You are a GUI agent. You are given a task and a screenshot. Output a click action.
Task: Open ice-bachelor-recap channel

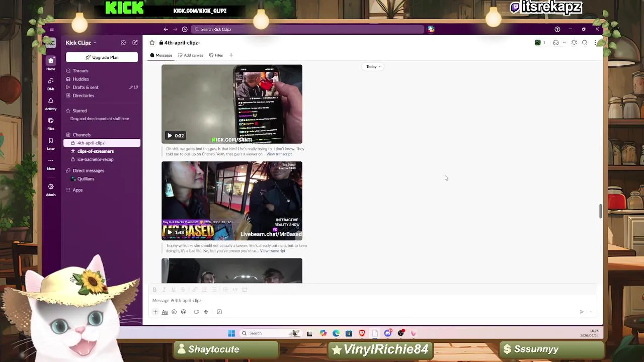click(95, 159)
